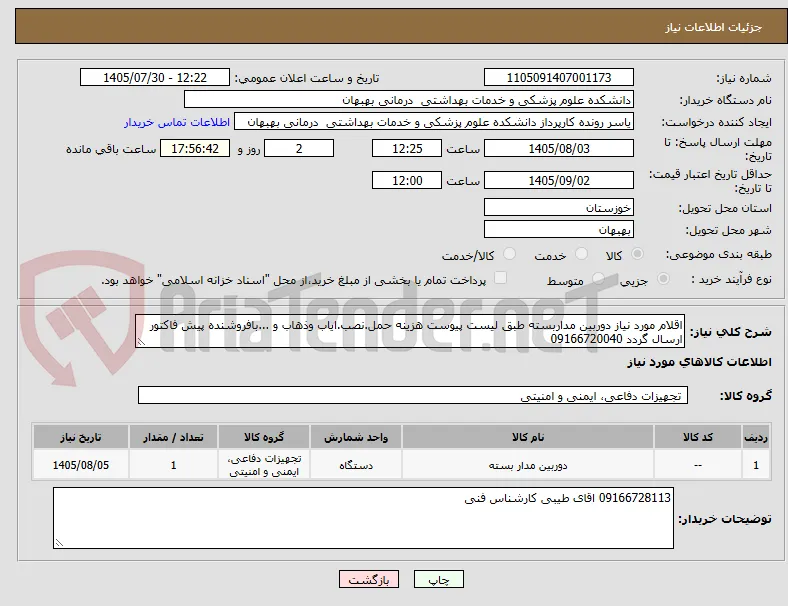Image resolution: width=788 pixels, height=606 pixels.
Task: Click the اطلاعات کالاهای مورد نیاز section heading
Action: (x=699, y=362)
